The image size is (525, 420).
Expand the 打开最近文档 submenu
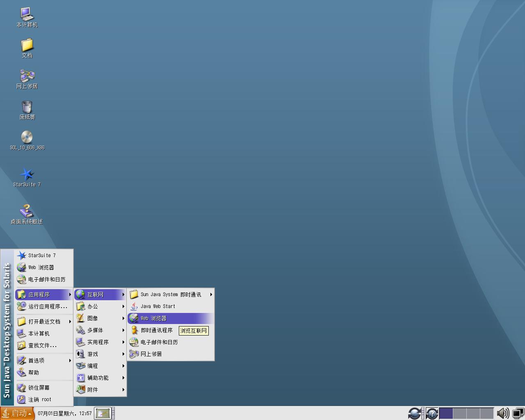[x=44, y=322]
